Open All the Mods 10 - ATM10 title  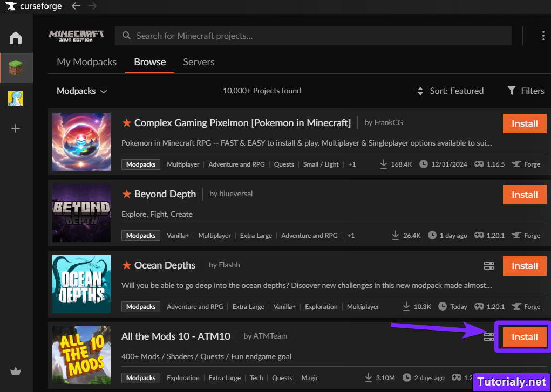point(176,336)
